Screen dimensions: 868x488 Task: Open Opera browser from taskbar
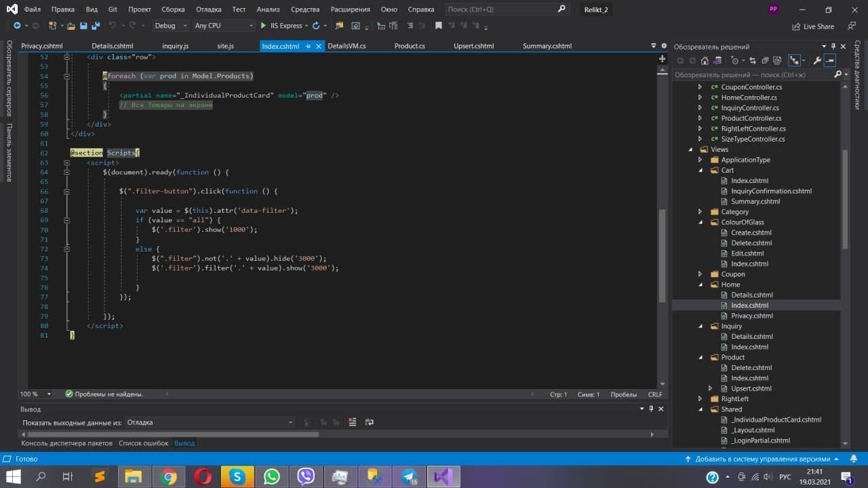pyautogui.click(x=203, y=476)
